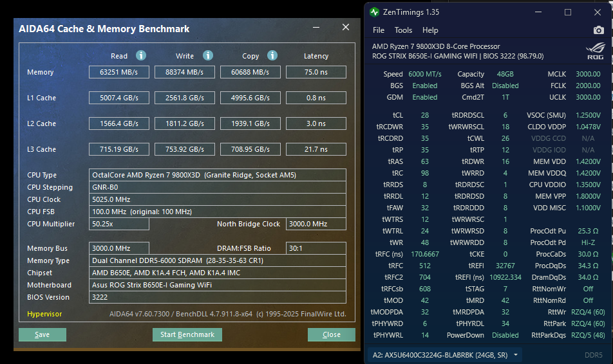Click the Read info icon in AIDA64
The image size is (613, 364).
141,55
